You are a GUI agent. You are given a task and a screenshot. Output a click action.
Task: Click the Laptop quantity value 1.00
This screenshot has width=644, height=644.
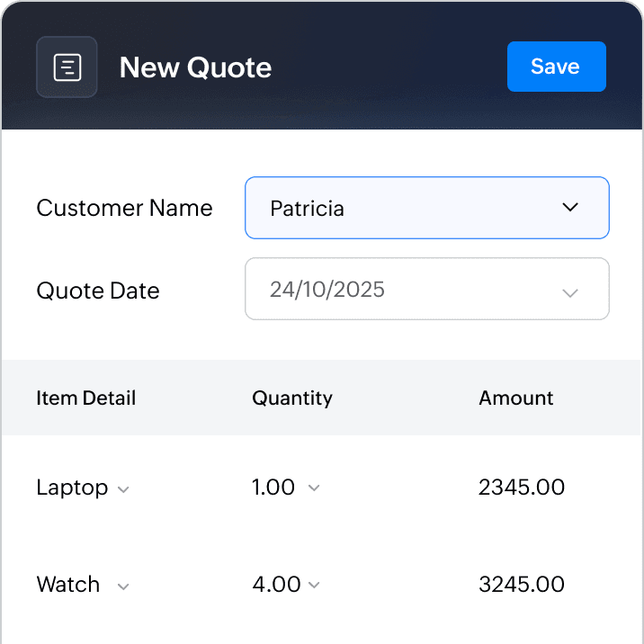(273, 487)
